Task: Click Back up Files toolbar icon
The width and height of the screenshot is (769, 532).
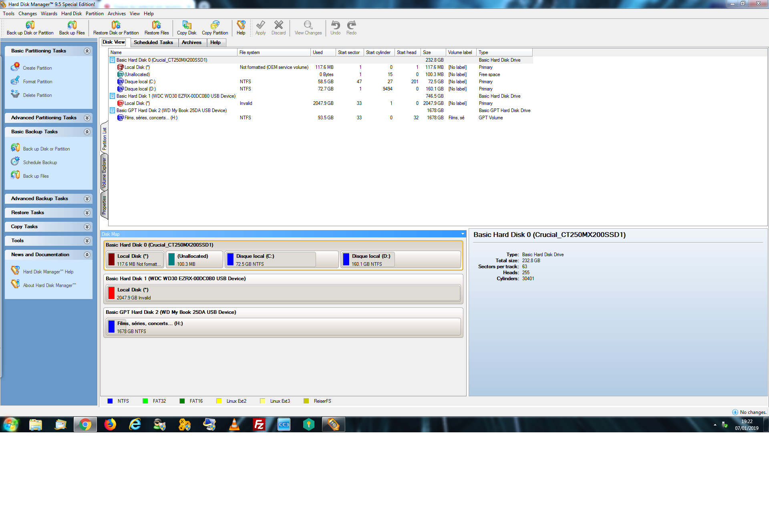Action: pos(72,25)
